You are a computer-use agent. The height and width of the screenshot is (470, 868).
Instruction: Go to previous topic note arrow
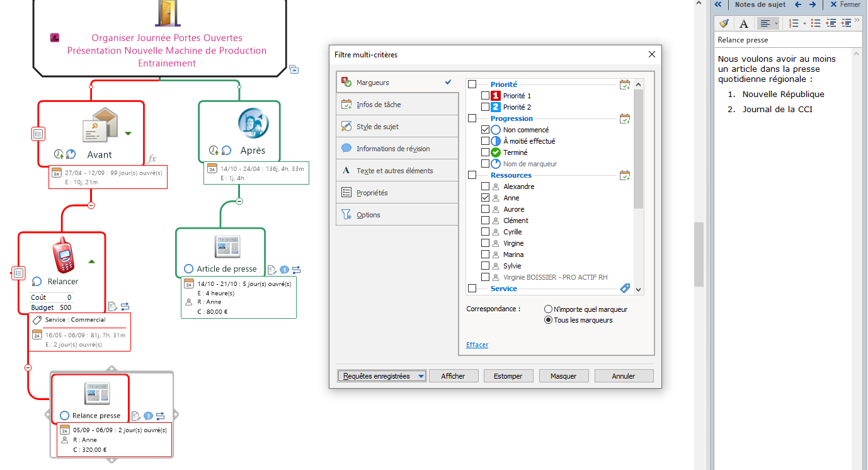pyautogui.click(x=798, y=4)
